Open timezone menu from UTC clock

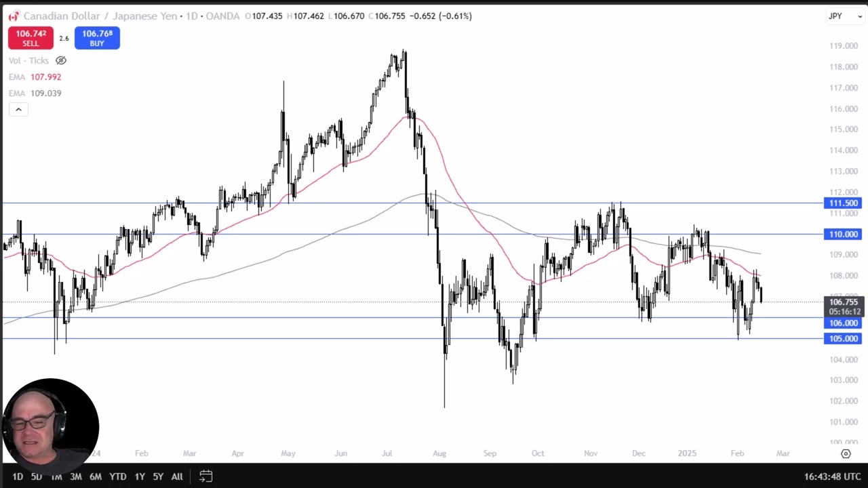[833, 476]
